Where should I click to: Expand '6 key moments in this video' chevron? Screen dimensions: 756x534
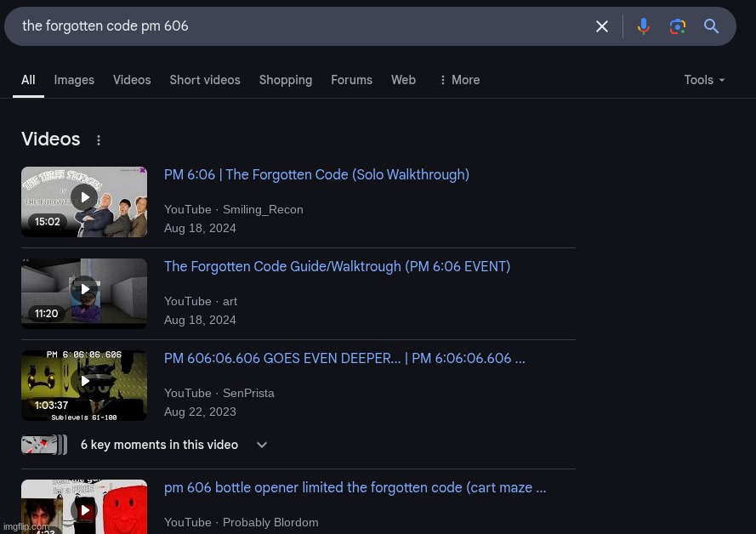[262, 445]
